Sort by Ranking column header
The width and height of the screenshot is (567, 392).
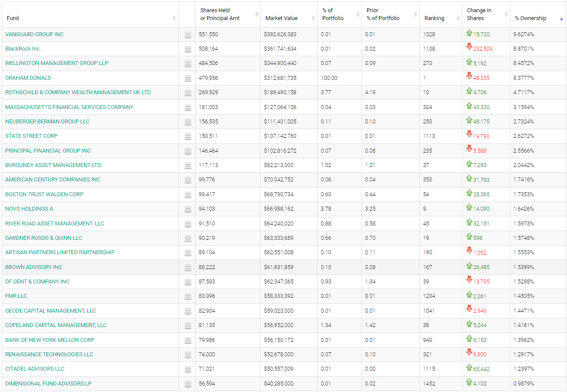(441, 14)
